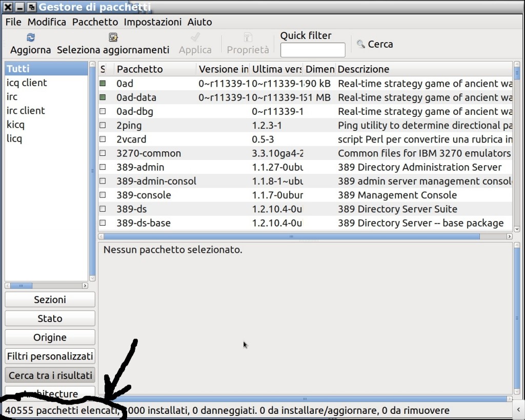
Task: Click Seleziona aggiornamenti toolbar icon
Action: click(x=113, y=37)
